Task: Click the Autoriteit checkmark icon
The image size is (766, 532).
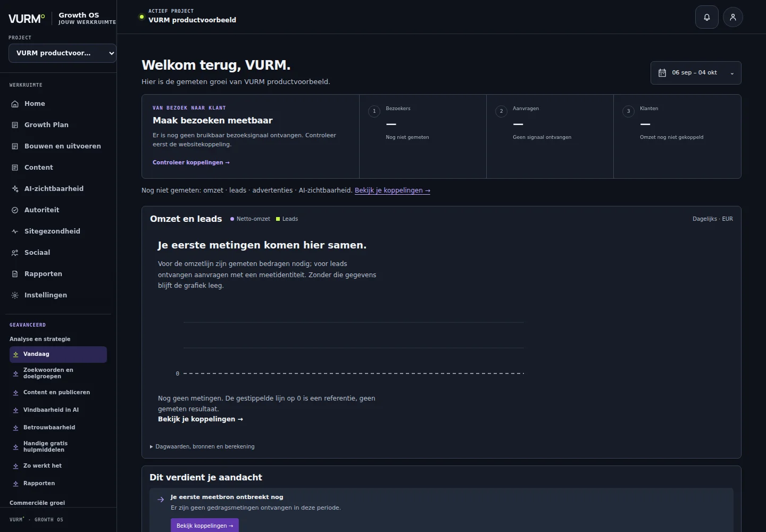Action: pos(15,210)
